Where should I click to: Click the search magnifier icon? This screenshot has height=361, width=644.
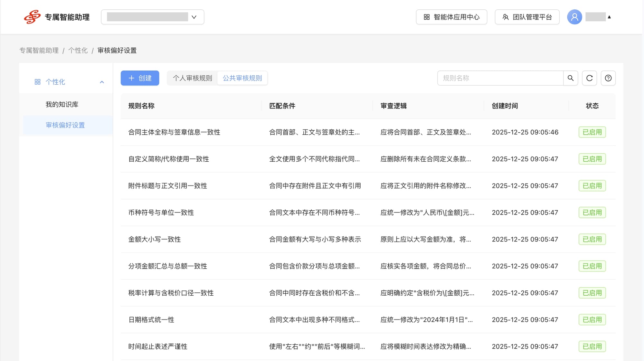[570, 78]
